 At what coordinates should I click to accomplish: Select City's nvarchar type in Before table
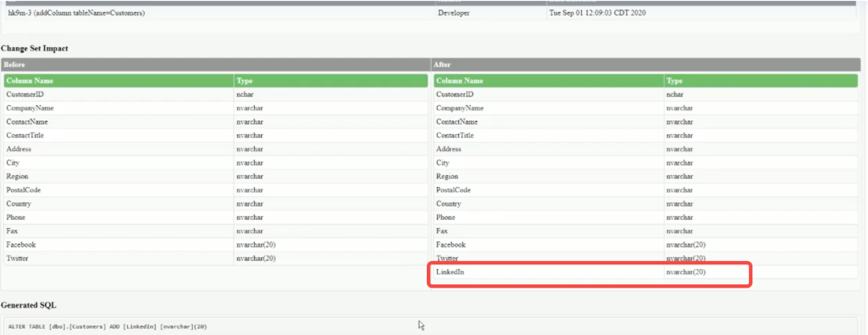tap(250, 163)
